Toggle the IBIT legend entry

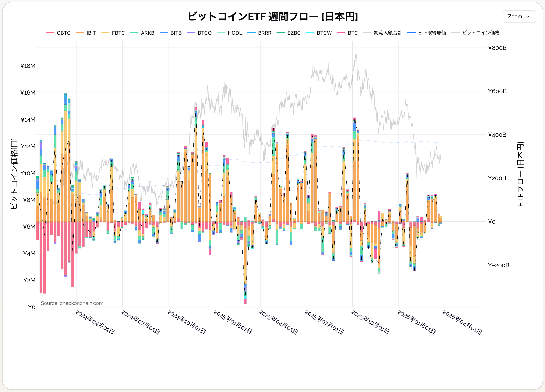coord(91,33)
